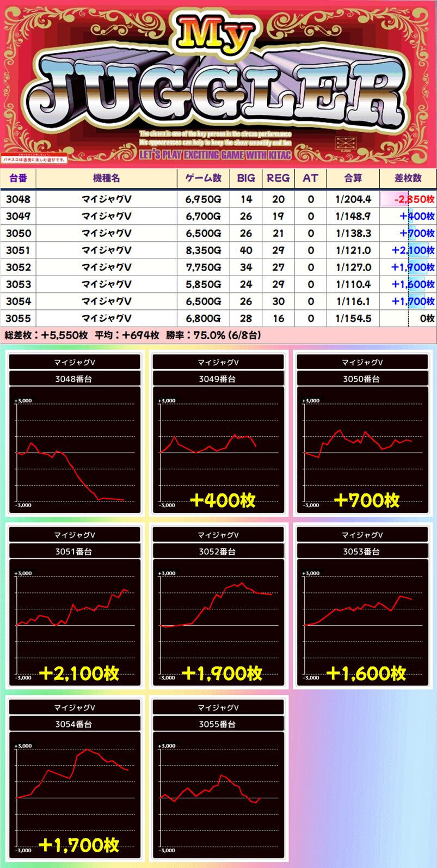Click the 6,950G game count cell

[204, 199]
